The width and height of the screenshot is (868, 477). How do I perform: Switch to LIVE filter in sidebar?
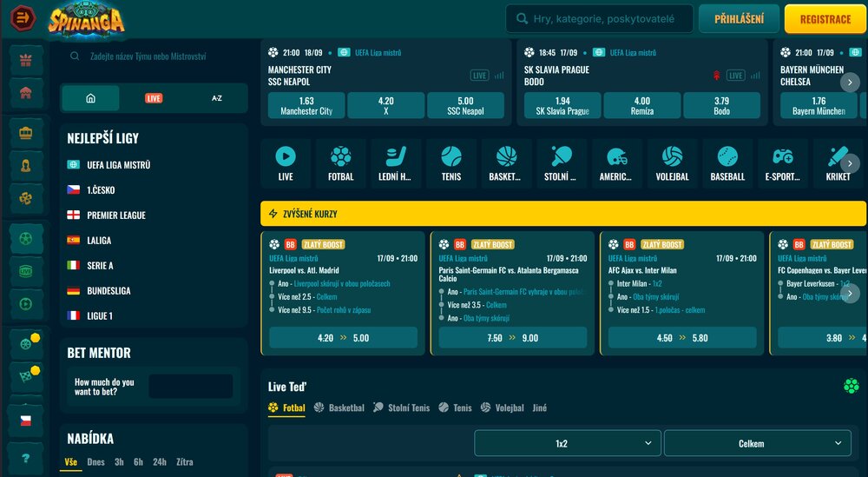[154, 98]
